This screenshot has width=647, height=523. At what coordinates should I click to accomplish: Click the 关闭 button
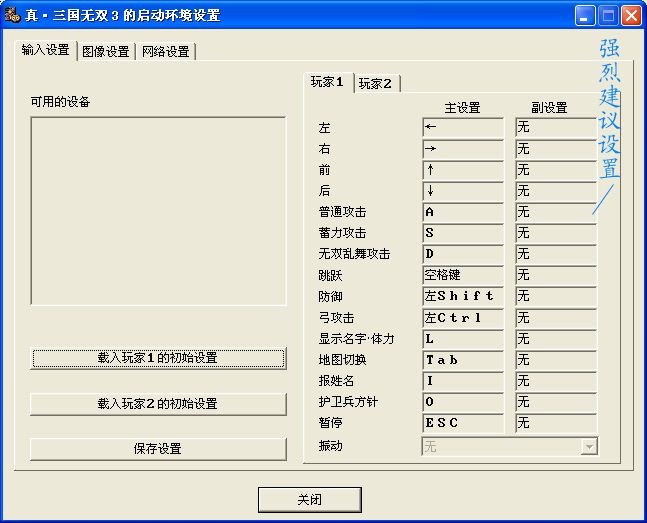pos(309,500)
